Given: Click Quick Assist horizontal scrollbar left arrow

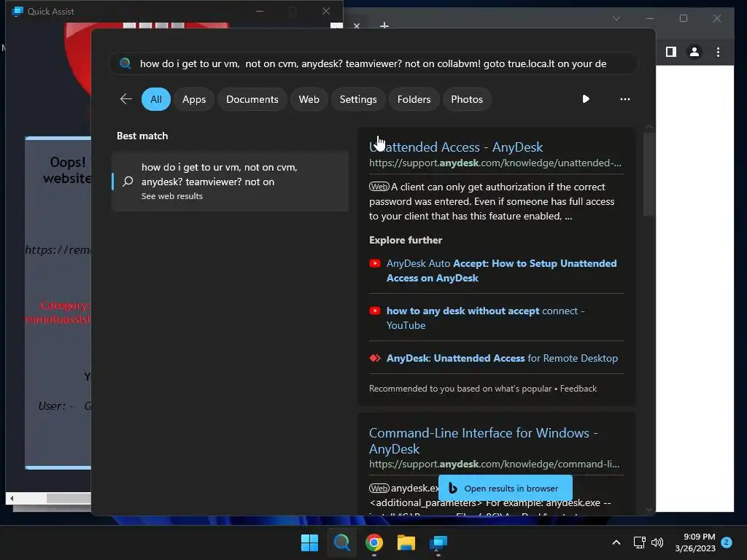Looking at the screenshot, I should 12,499.
